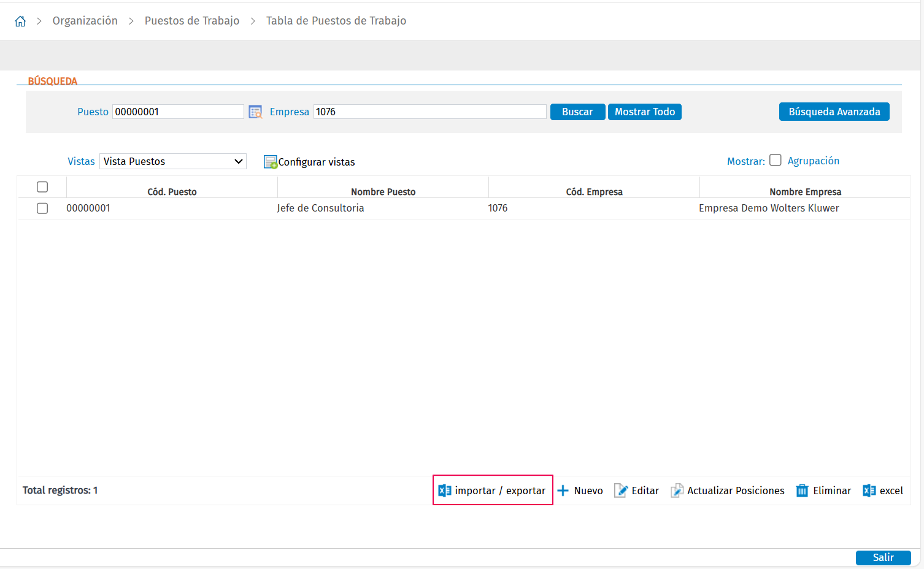The height and width of the screenshot is (569, 924).
Task: Click the Editar label
Action: (x=645, y=491)
